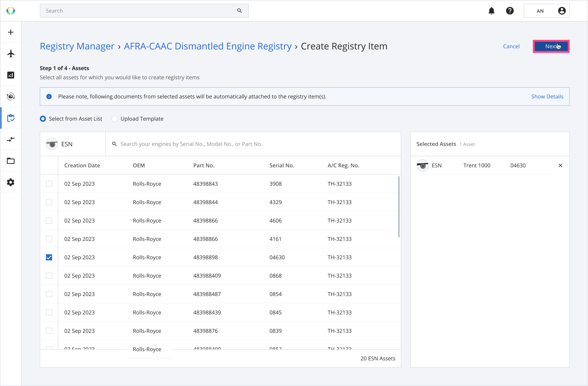Open the transfer arrows sidebar icon
The image size is (588, 386).
coord(11,139)
